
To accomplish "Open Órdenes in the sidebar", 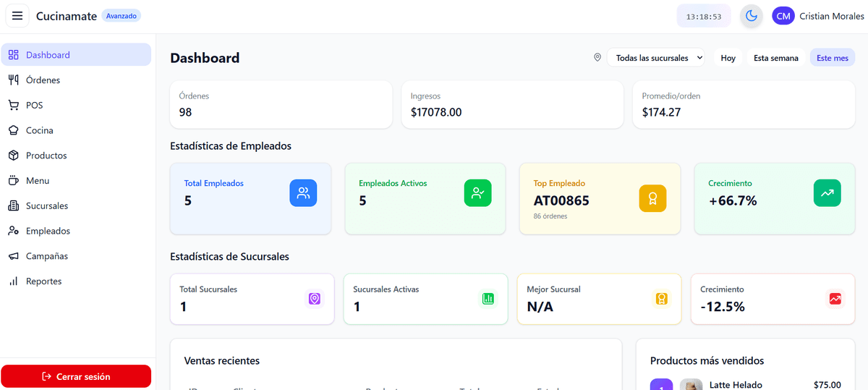I will [43, 80].
